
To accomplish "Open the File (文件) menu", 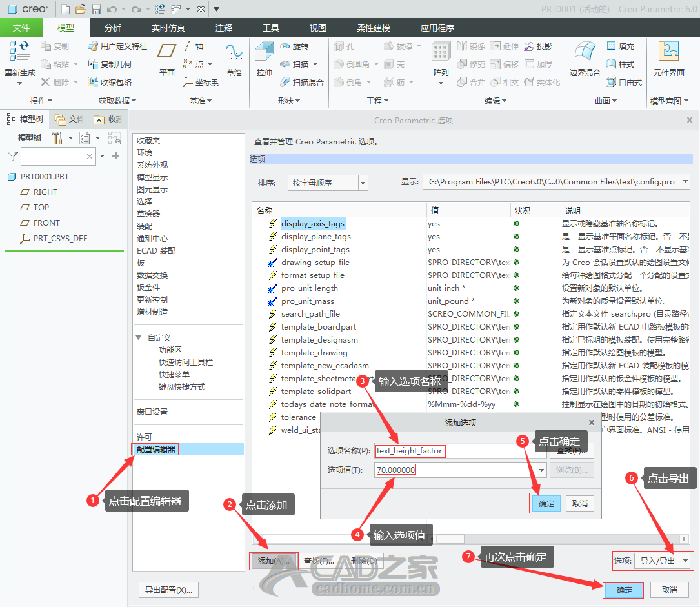I will point(21,28).
